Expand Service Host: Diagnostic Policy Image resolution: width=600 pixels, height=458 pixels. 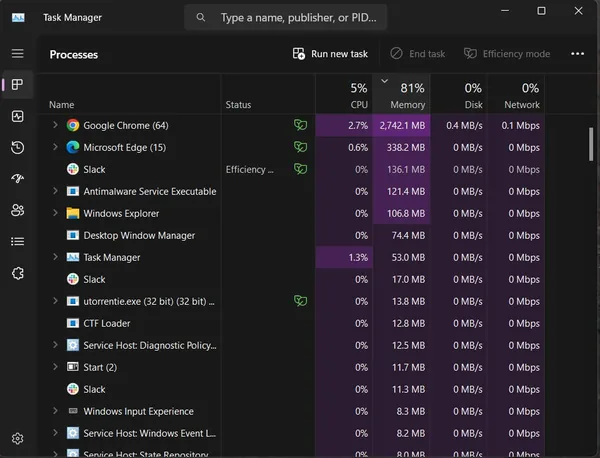[55, 345]
